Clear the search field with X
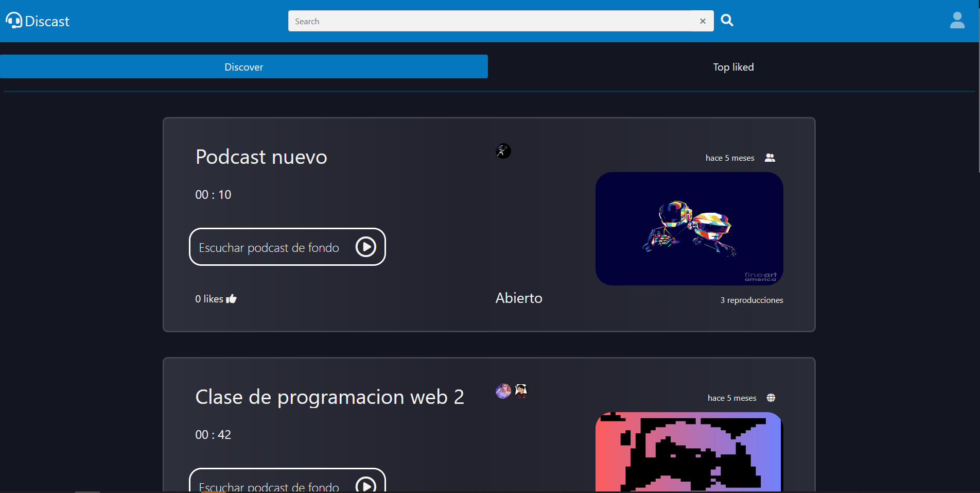 [x=703, y=21]
